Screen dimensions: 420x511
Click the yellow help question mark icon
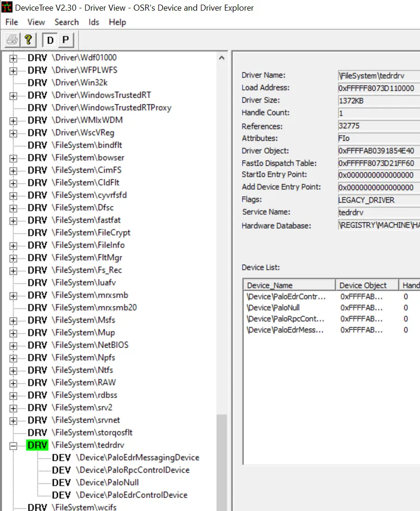(28, 40)
